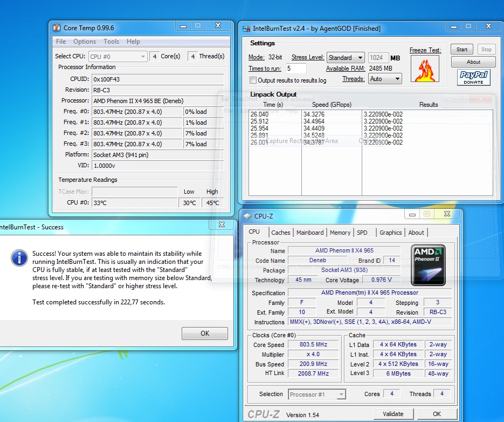Click OK in the IntelBurnTest Success dialog
504x422 pixels.
coord(205,333)
